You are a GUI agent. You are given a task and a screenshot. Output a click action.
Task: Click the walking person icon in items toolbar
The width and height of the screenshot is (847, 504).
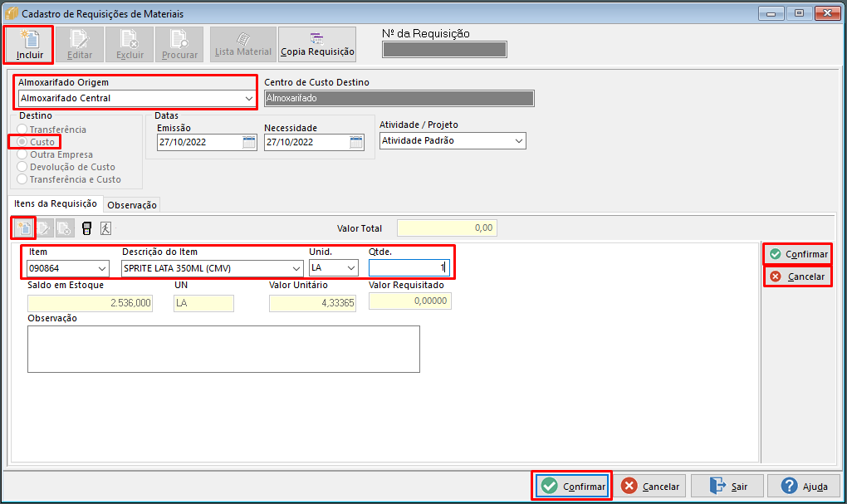click(x=106, y=228)
